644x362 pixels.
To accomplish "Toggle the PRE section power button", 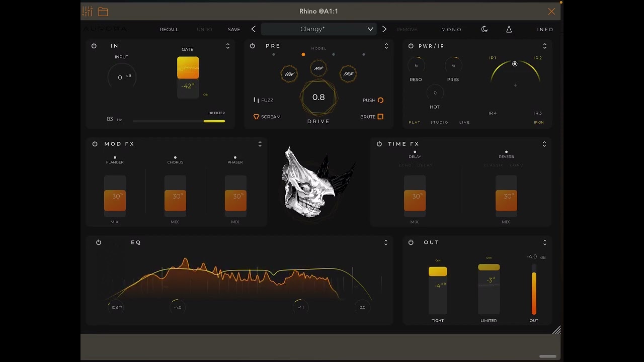I will [253, 46].
